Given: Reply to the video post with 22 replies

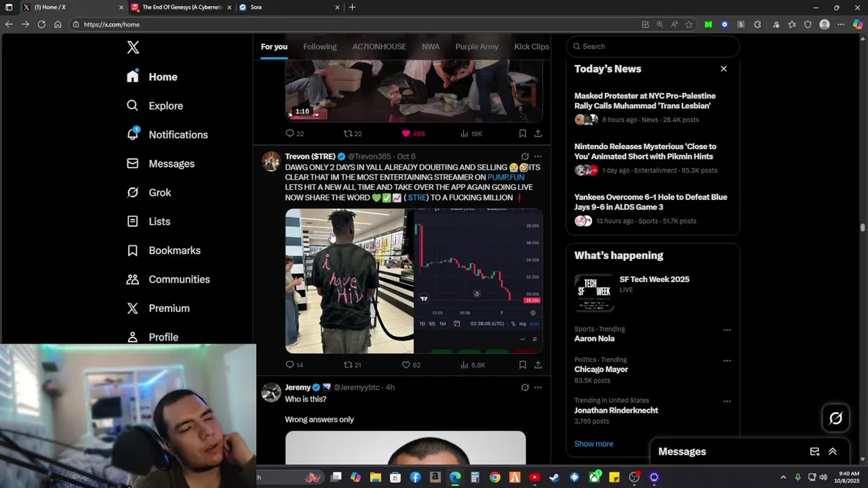Looking at the screenshot, I should (294, 134).
